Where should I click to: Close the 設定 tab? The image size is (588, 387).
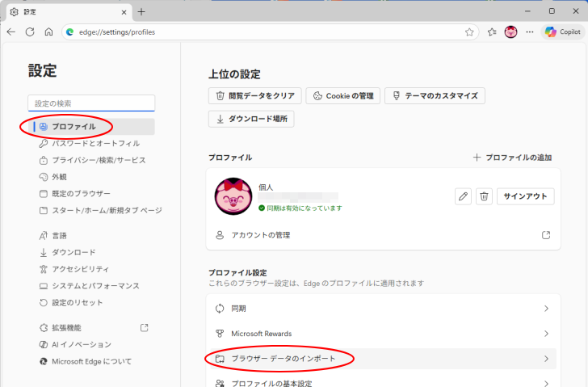pos(124,12)
